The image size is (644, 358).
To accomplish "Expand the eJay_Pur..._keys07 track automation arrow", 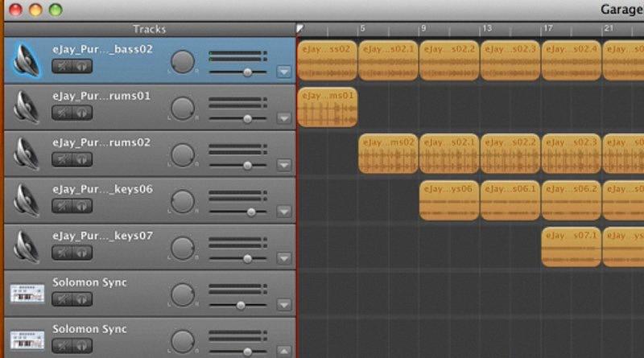I will tap(284, 258).
